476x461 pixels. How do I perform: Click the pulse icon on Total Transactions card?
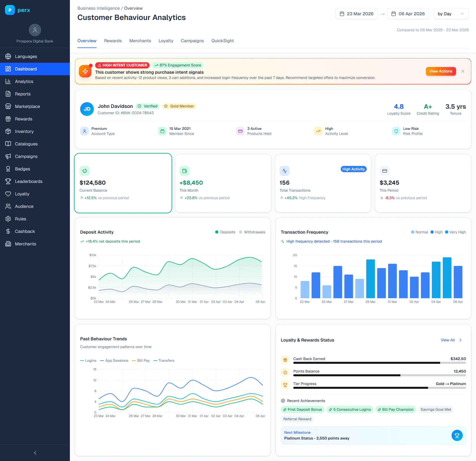click(x=285, y=171)
